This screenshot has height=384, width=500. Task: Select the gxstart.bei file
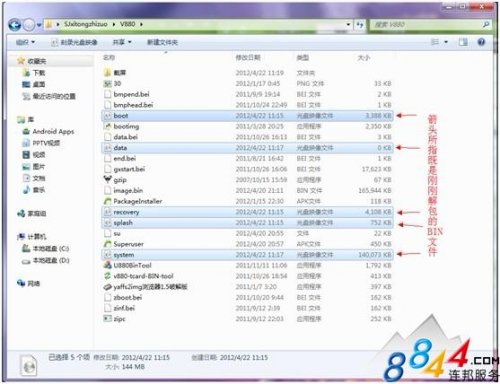pos(129,169)
